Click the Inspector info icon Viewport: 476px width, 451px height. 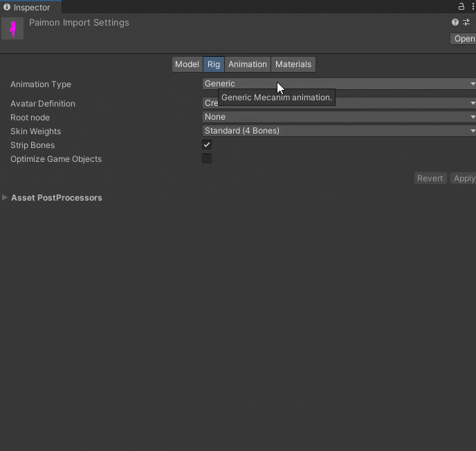[x=7, y=7]
